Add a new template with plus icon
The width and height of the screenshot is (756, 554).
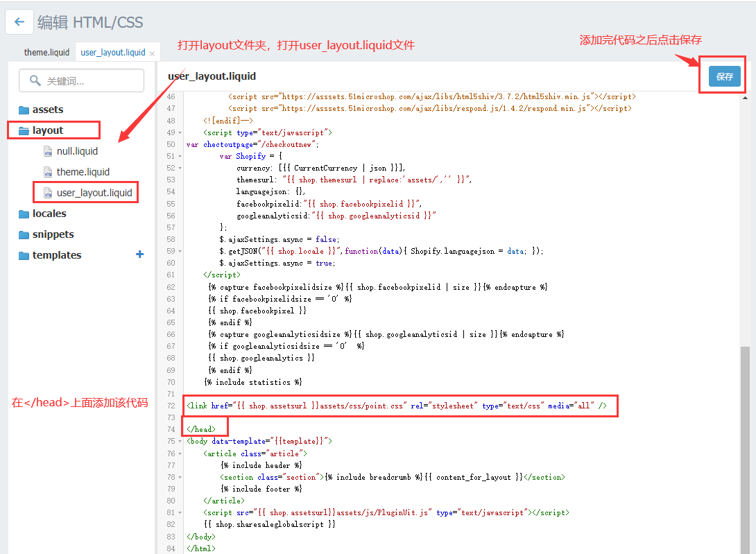point(140,254)
